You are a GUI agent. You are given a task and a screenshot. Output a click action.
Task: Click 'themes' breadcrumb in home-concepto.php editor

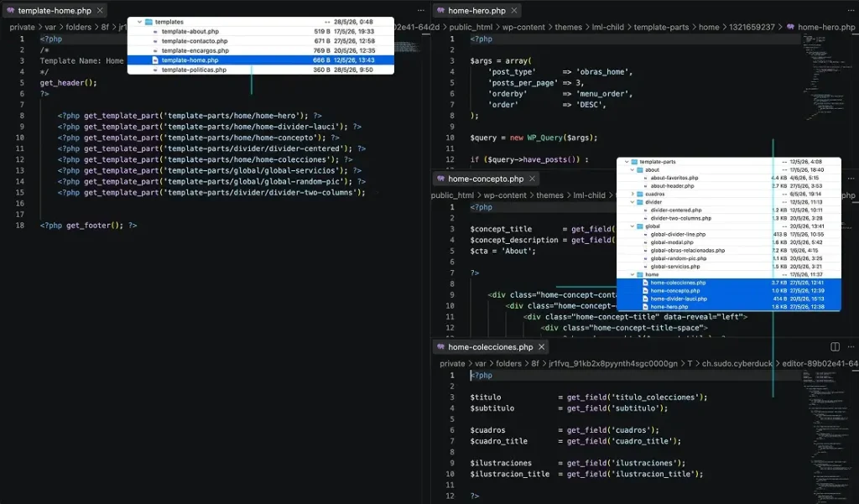tap(549, 195)
